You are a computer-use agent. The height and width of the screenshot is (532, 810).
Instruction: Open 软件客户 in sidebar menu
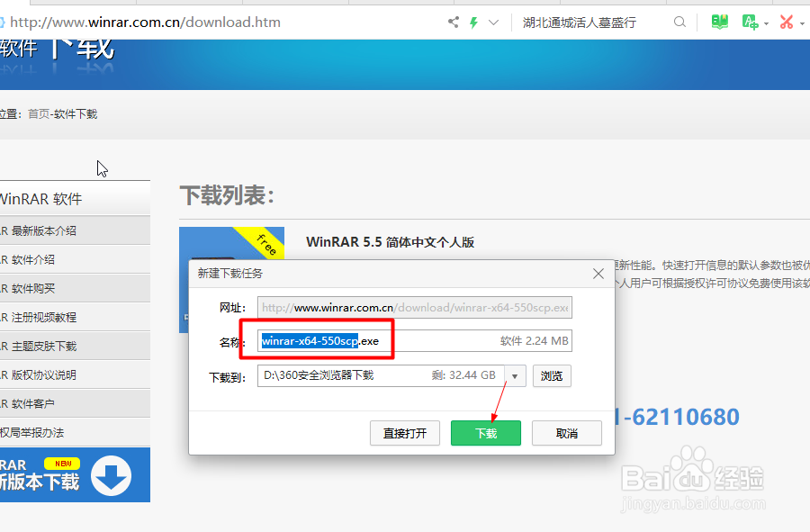coord(75,404)
